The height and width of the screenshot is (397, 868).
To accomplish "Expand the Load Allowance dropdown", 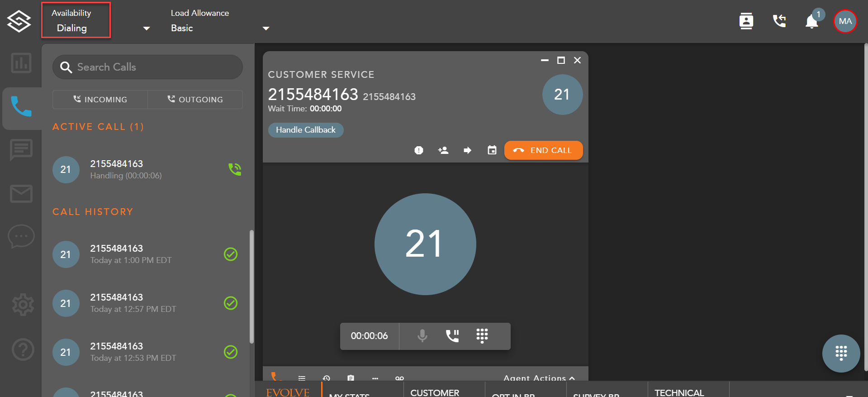I will 266,29.
